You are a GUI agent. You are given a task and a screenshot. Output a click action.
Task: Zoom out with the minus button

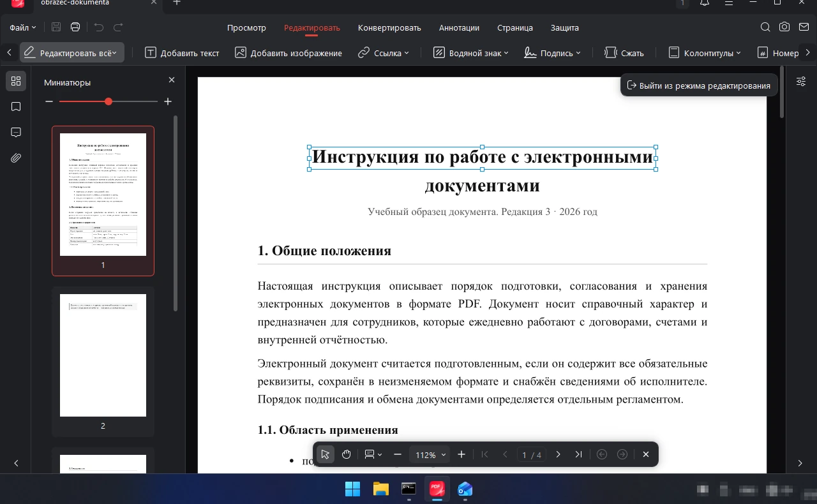coord(398,454)
